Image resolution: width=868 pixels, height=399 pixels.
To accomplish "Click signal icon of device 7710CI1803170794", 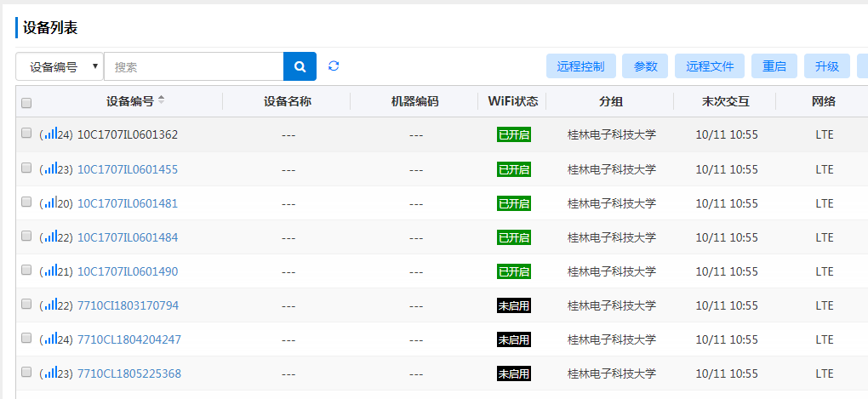I will (x=50, y=305).
